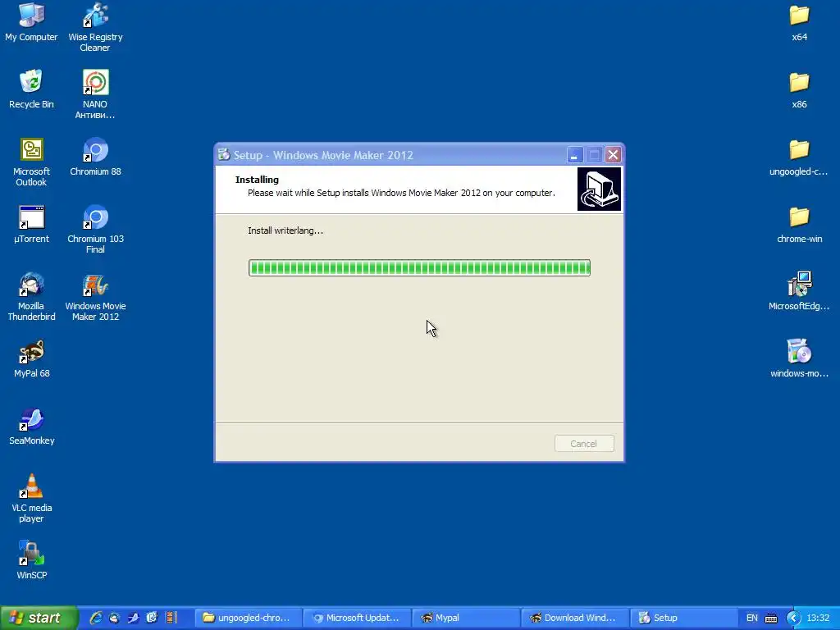The image size is (840, 630).
Task: Click the green installation progress bar
Action: (x=419, y=268)
